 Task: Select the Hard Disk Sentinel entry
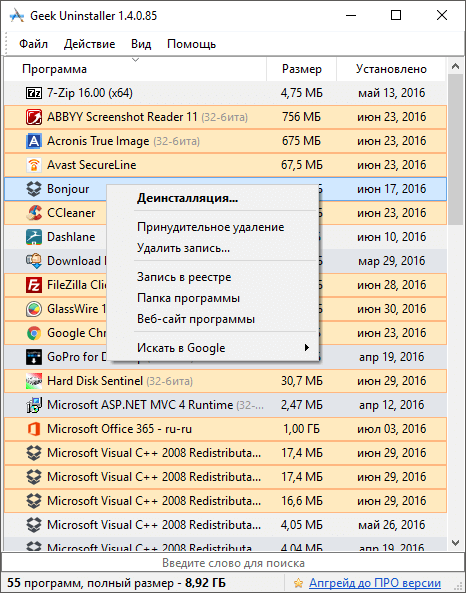point(225,381)
